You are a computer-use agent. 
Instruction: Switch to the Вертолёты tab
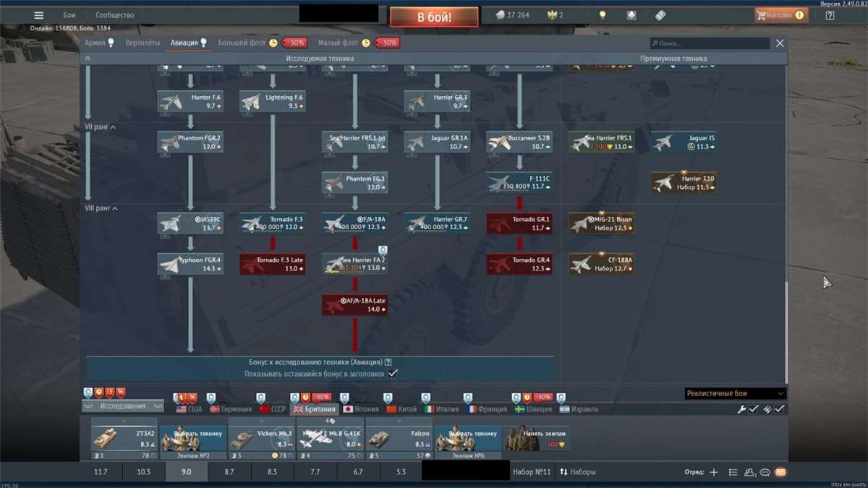coord(142,43)
